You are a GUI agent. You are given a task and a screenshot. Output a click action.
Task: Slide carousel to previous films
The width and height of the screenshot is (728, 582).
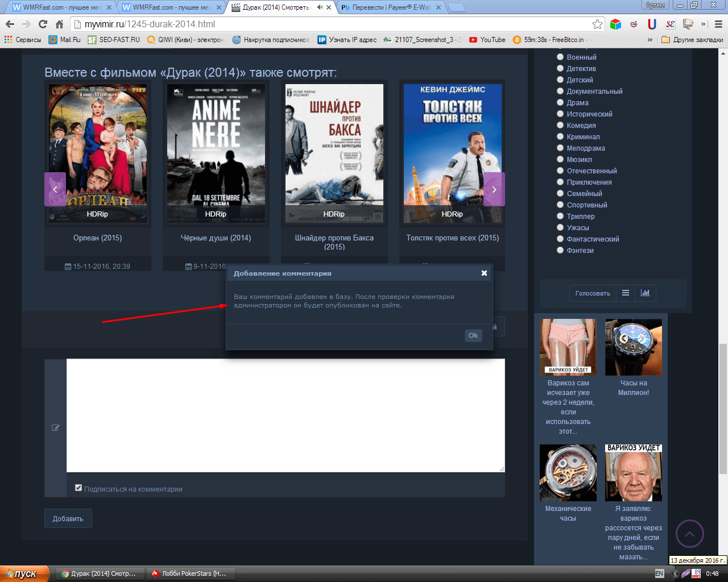[55, 189]
